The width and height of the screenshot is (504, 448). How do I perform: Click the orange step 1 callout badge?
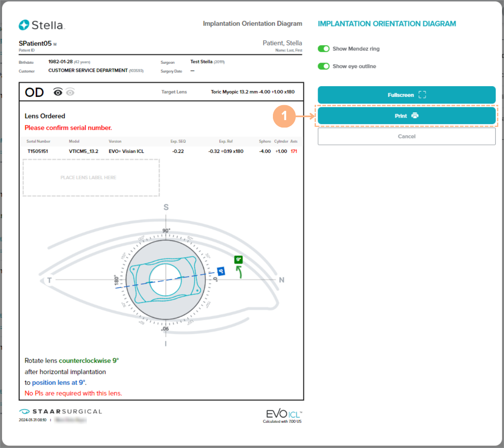(x=284, y=116)
